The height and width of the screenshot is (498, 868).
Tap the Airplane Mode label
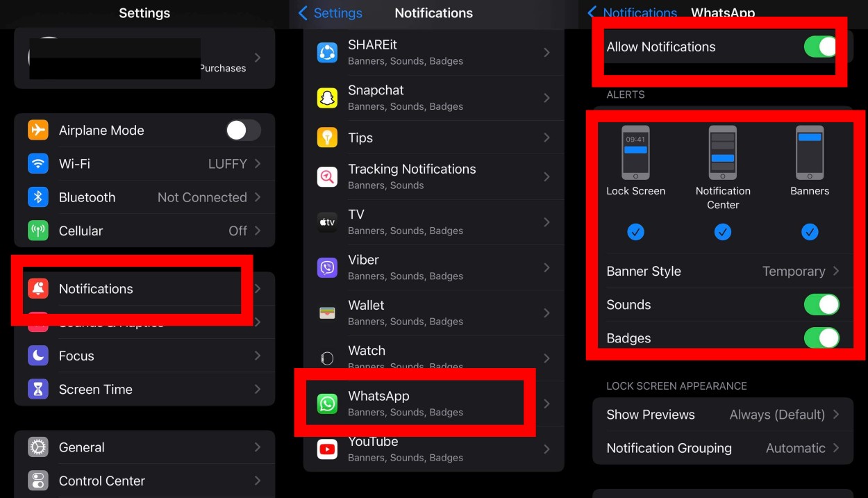click(x=101, y=130)
